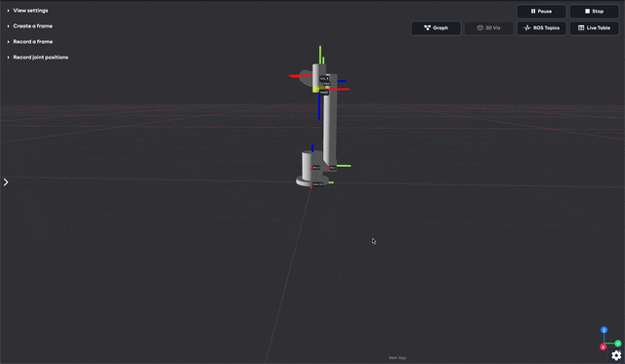This screenshot has height=364, width=625.
Task: Click the blue Z axis gizmo handle
Action: click(x=604, y=330)
